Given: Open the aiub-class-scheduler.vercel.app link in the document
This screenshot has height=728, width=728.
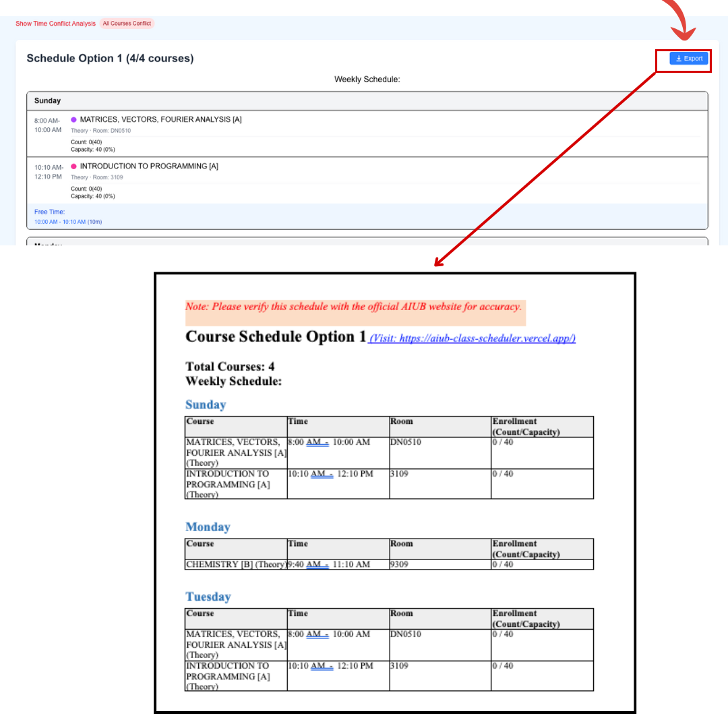Looking at the screenshot, I should (472, 338).
